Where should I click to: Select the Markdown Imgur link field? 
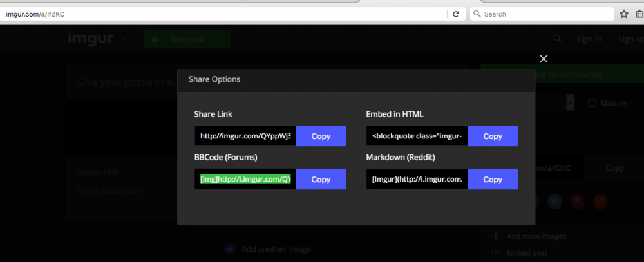click(417, 180)
